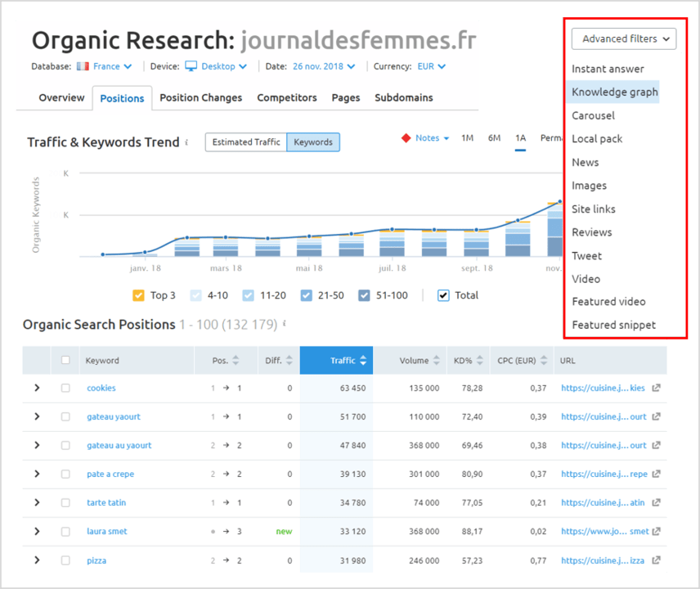The height and width of the screenshot is (589, 700).
Task: Sort table by Diff. column arrows
Action: [289, 360]
